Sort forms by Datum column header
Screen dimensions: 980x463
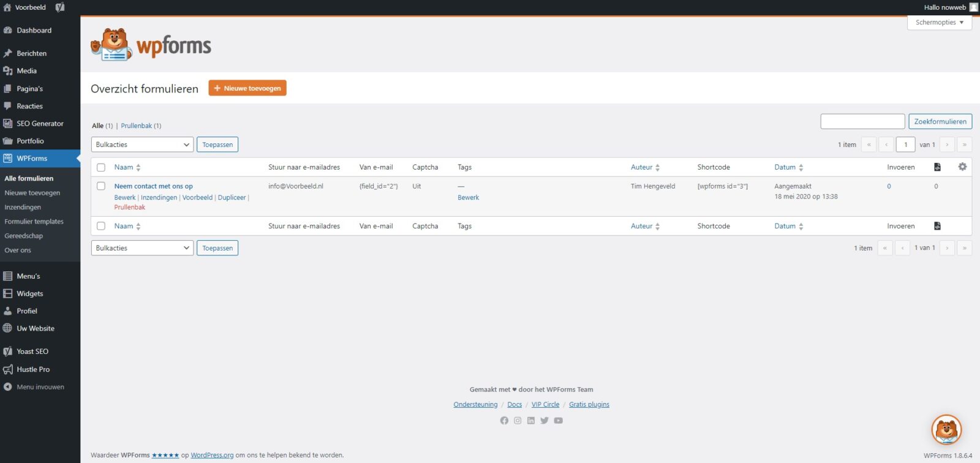785,167
